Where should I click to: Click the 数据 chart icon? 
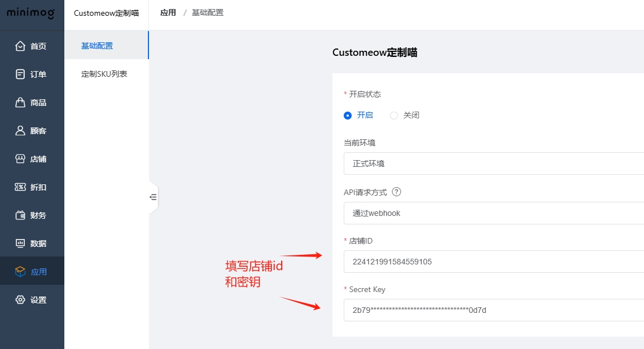coord(20,243)
